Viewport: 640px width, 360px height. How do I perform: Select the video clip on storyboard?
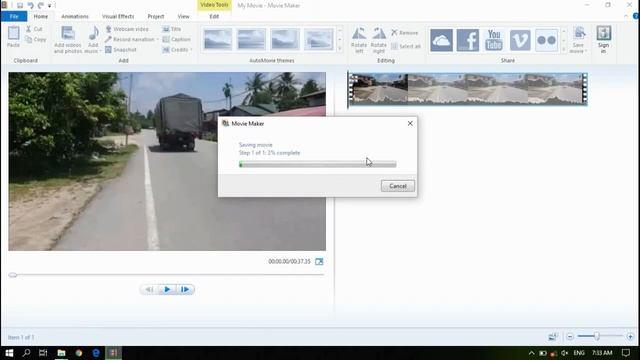pos(468,89)
